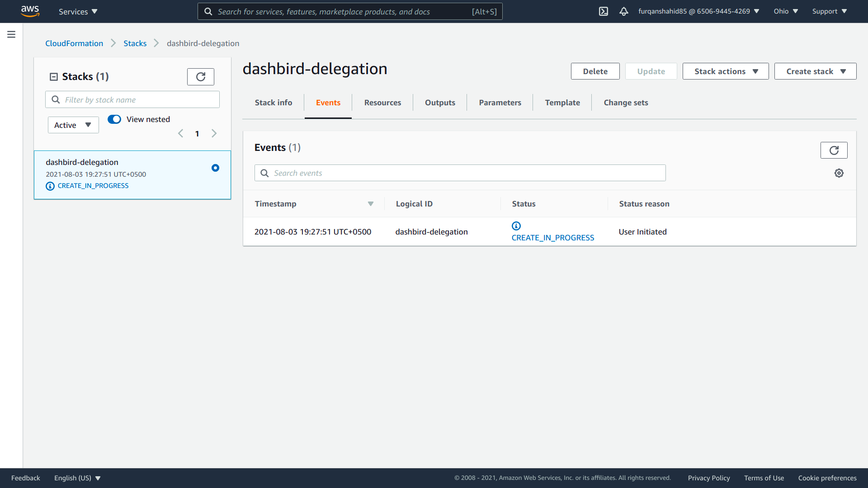868x488 pixels.
Task: Open the Active filter dropdown
Action: 73,125
